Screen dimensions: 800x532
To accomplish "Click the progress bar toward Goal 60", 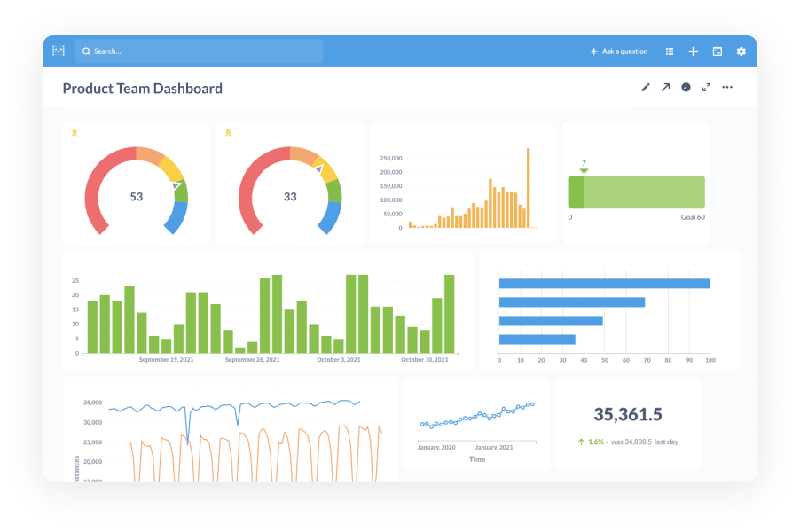I will pos(636,191).
